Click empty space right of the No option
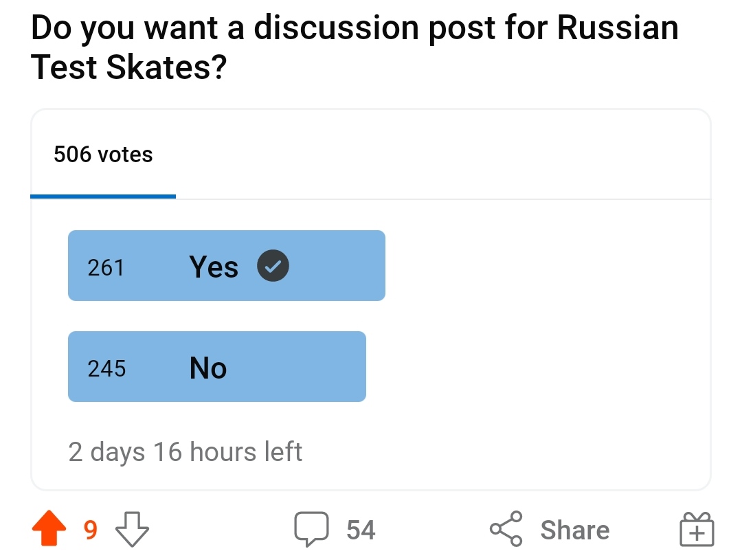 536,367
